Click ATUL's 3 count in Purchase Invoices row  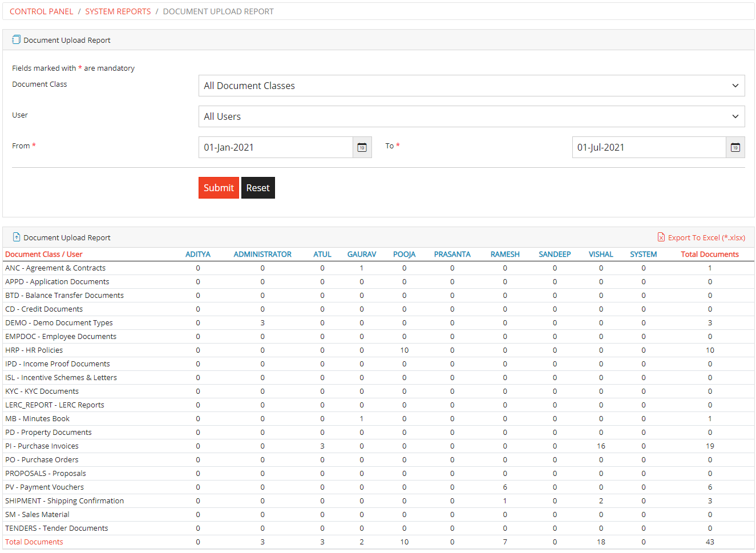pos(322,446)
